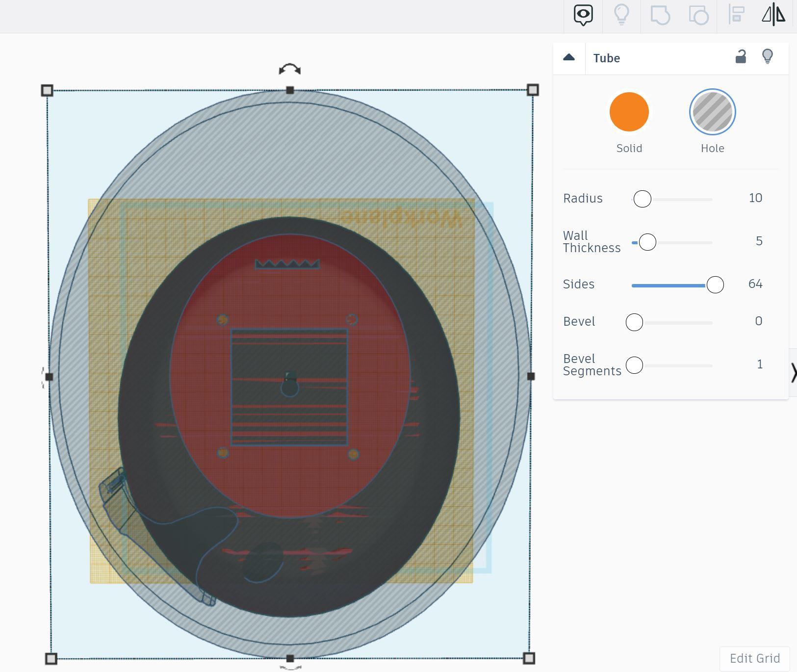
Task: Click the top-left corner selection handle
Action: [47, 90]
